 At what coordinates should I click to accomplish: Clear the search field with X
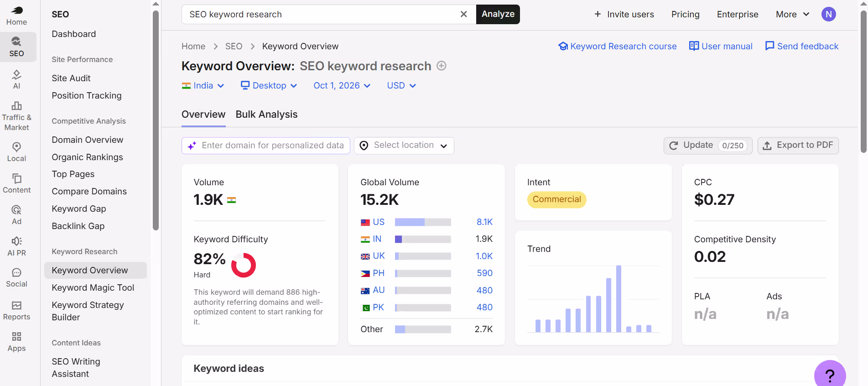463,14
